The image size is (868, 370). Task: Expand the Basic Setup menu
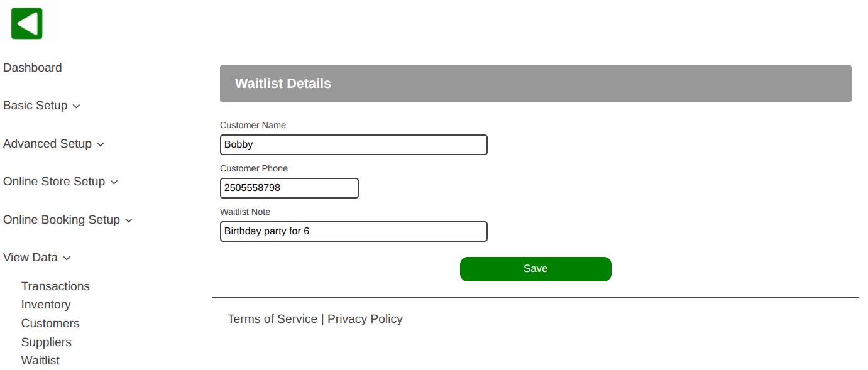pos(41,106)
